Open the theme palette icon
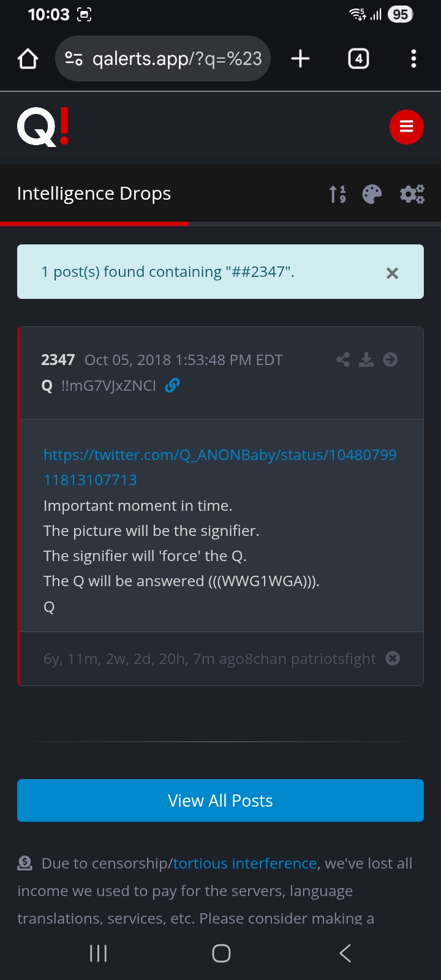The height and width of the screenshot is (980, 441). tap(372, 194)
